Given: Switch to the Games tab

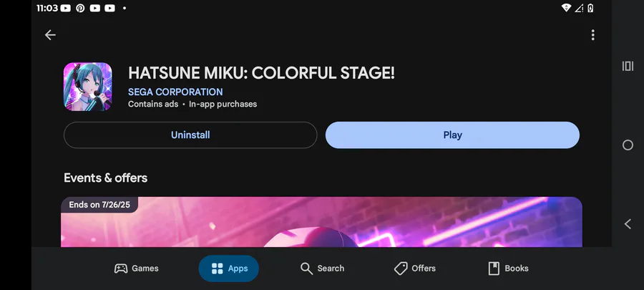Looking at the screenshot, I should pyautogui.click(x=136, y=269).
